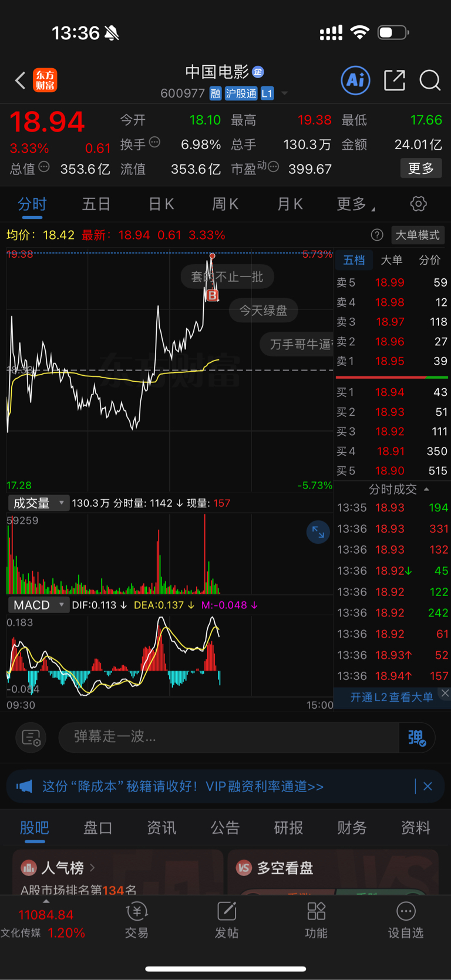Tap the 买5 row at 18.90

[392, 471]
